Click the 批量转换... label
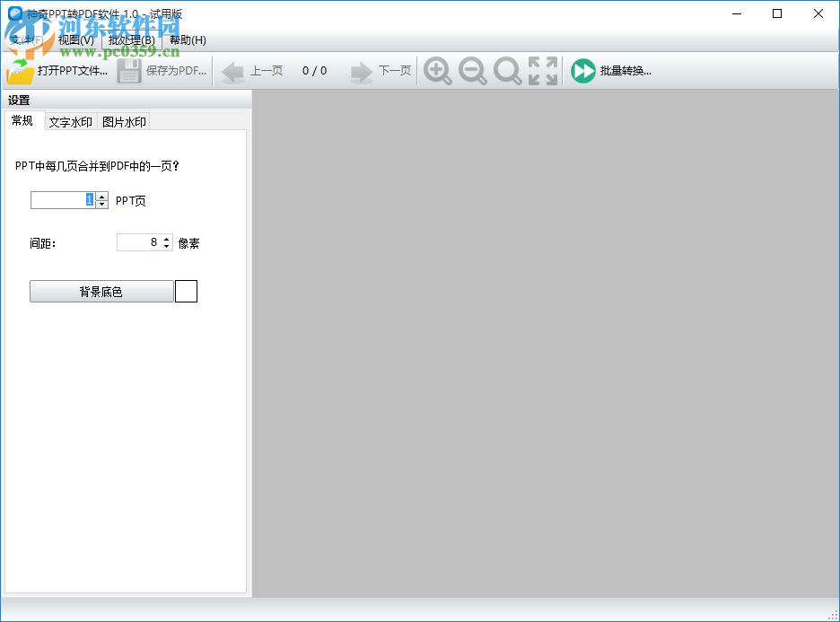This screenshot has height=622, width=840. click(626, 71)
